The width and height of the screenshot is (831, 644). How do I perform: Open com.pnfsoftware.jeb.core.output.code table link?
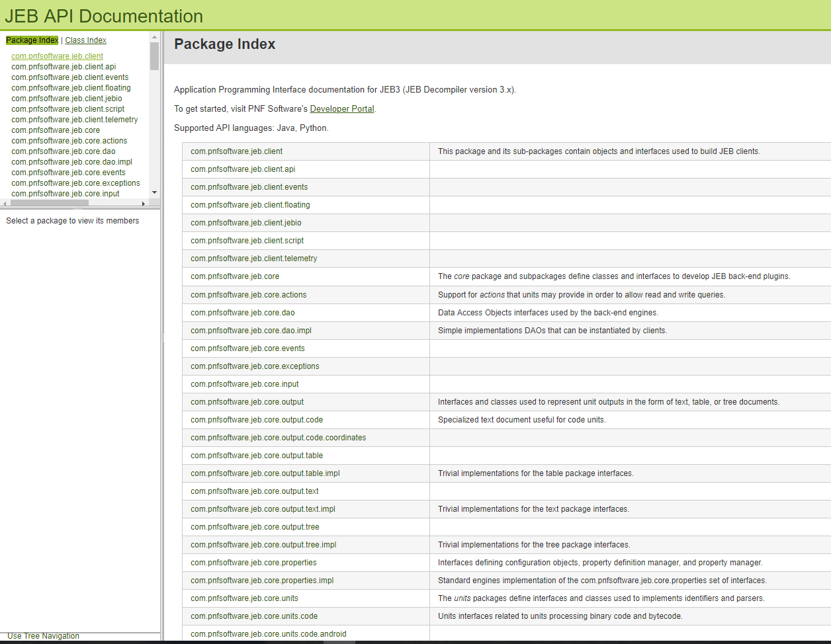(x=257, y=420)
